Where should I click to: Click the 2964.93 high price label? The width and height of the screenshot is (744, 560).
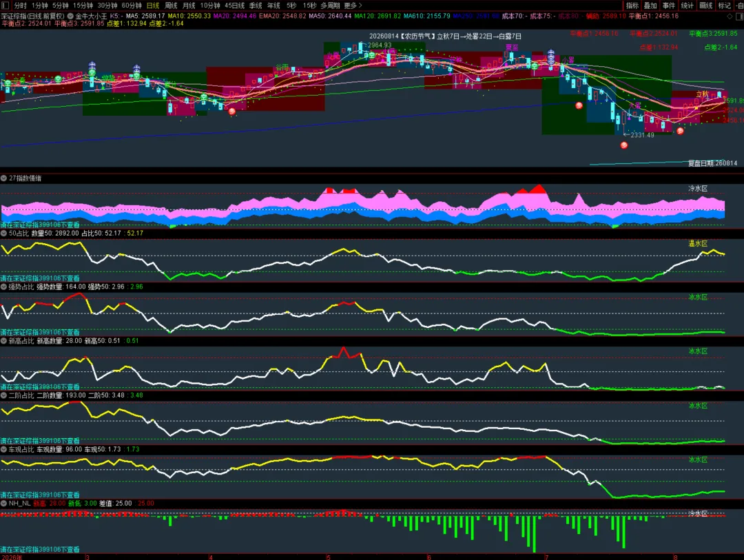(x=380, y=45)
